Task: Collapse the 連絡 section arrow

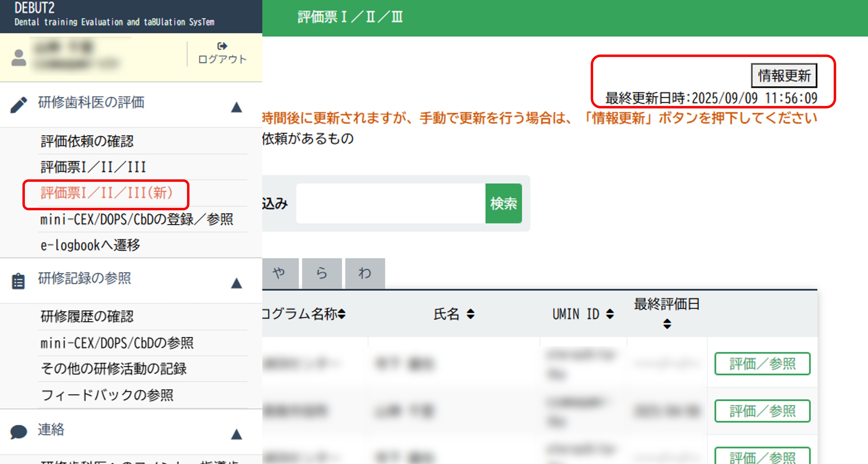Action: [x=236, y=434]
